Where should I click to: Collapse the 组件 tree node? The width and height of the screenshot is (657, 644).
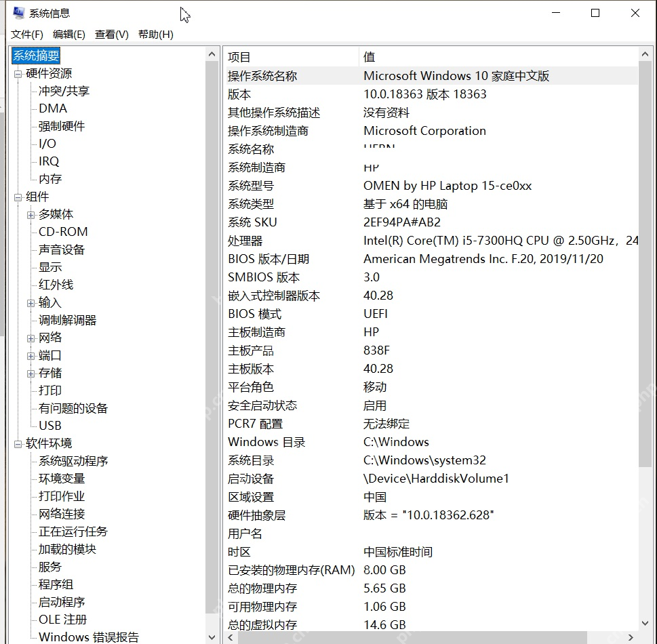18,197
